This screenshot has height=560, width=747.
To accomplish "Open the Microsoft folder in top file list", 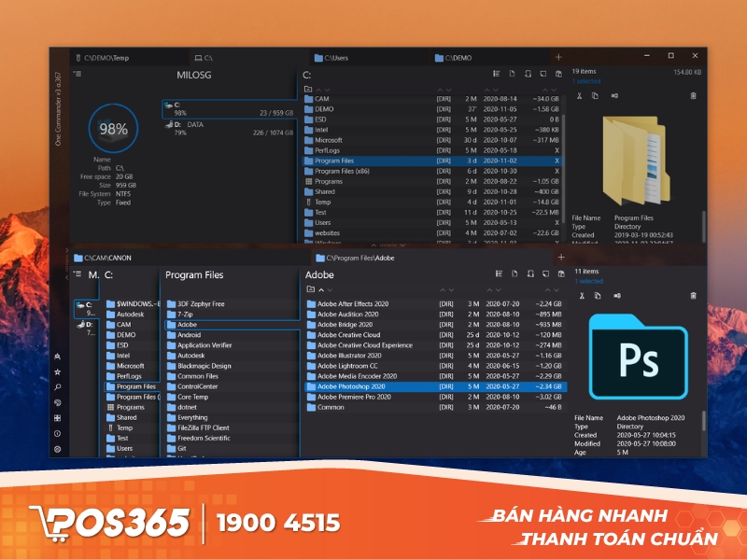I will 334,140.
